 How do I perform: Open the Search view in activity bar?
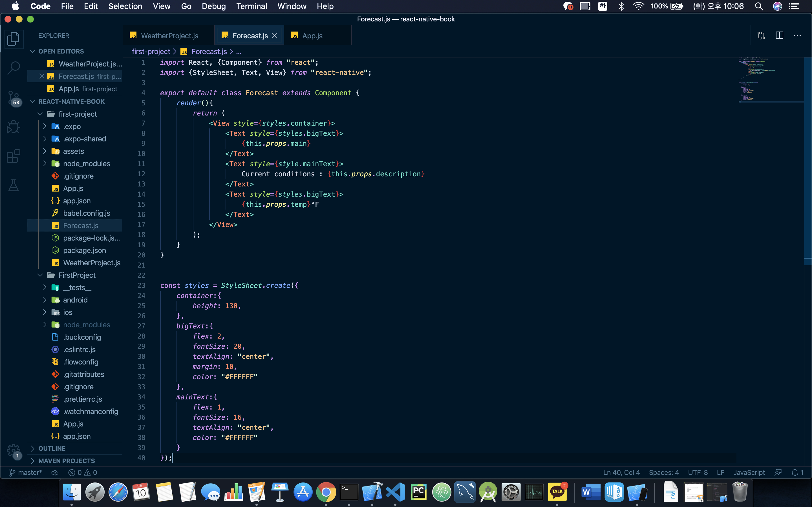(14, 68)
